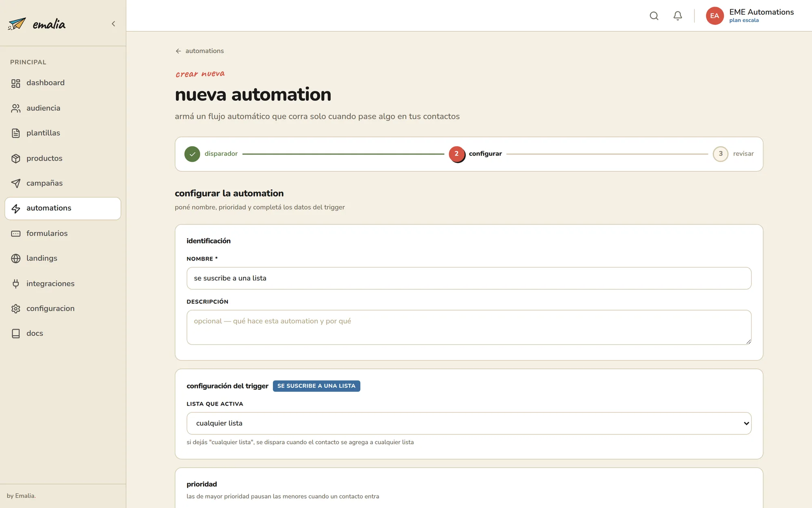Open the lista que activa dropdown
812x508 pixels.
pos(469,423)
